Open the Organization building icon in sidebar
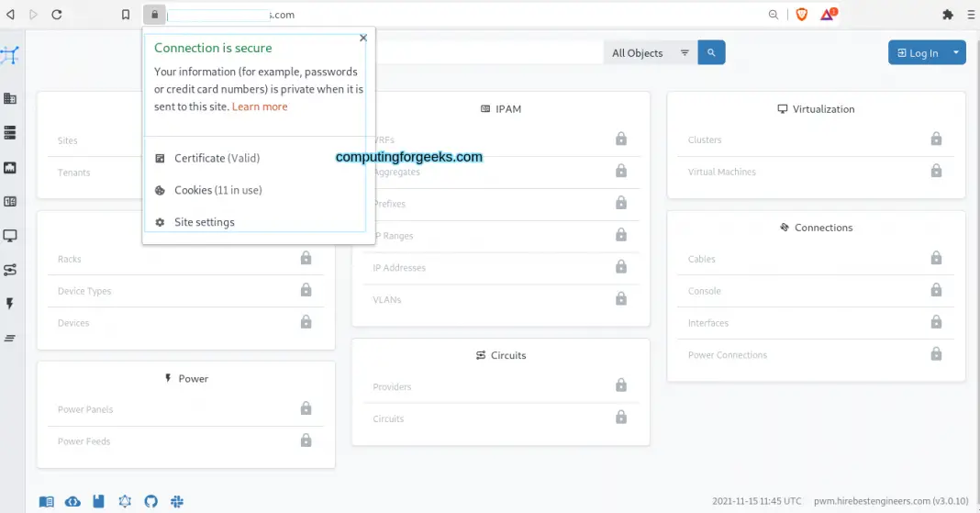Viewport: 980px width, 513px height. pyautogui.click(x=10, y=99)
